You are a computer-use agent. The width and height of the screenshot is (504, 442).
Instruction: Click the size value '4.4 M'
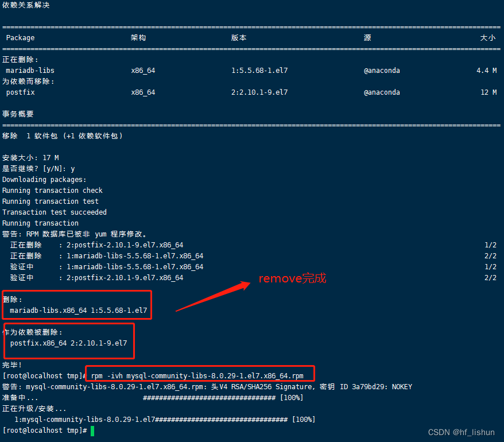[x=487, y=71]
